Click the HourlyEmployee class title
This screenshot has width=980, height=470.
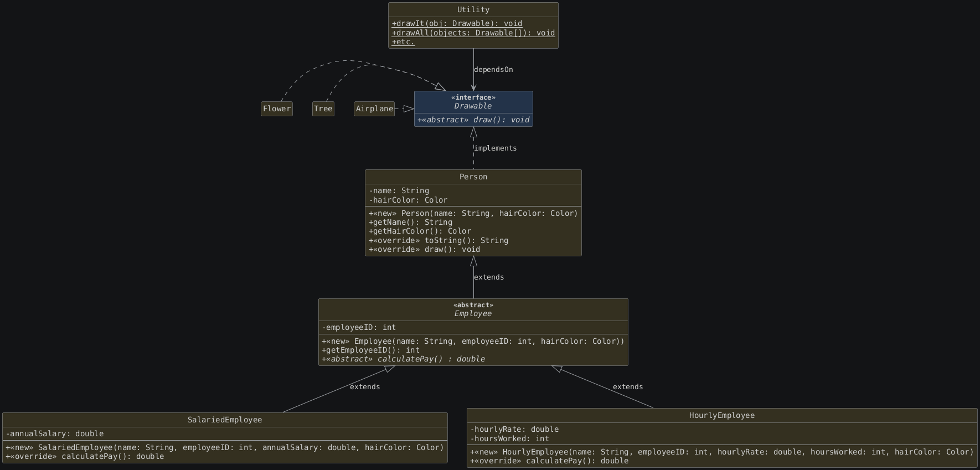(722, 415)
